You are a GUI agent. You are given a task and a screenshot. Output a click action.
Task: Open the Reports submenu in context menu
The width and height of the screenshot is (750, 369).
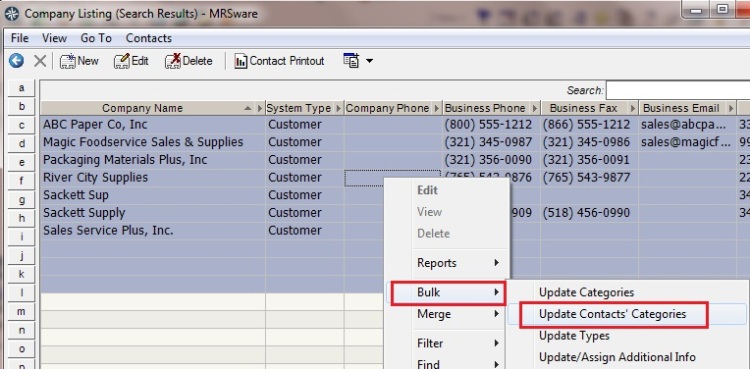447,263
